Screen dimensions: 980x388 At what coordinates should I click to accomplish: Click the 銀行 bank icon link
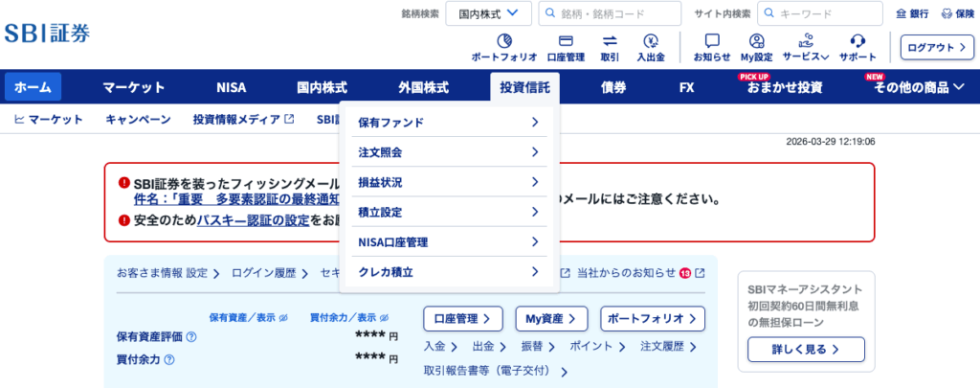(912, 13)
